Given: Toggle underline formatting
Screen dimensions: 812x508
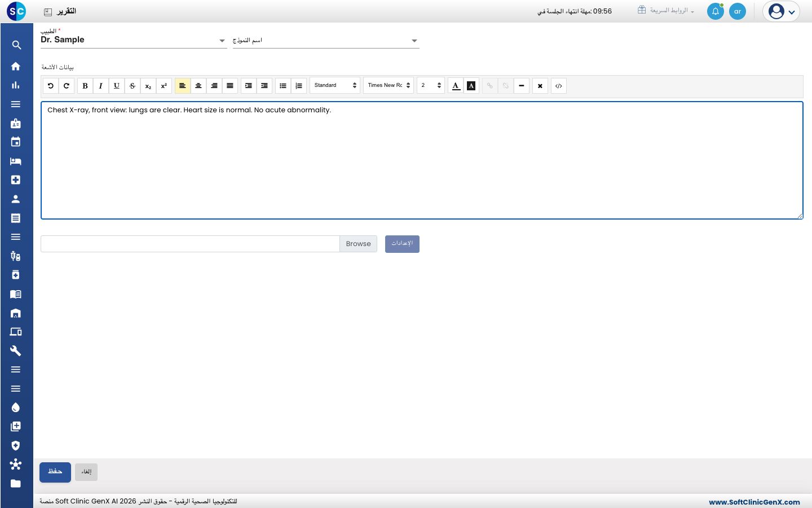Looking at the screenshot, I should point(117,86).
